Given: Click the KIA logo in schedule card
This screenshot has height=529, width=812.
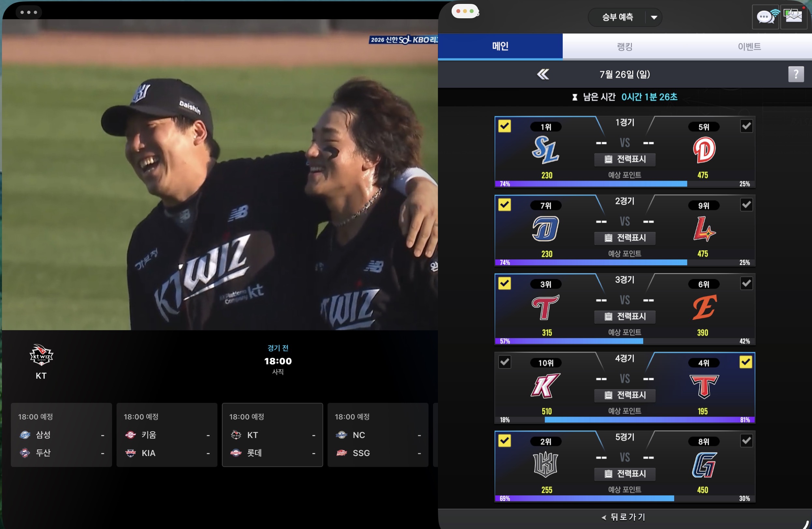Looking at the screenshot, I should (x=130, y=453).
